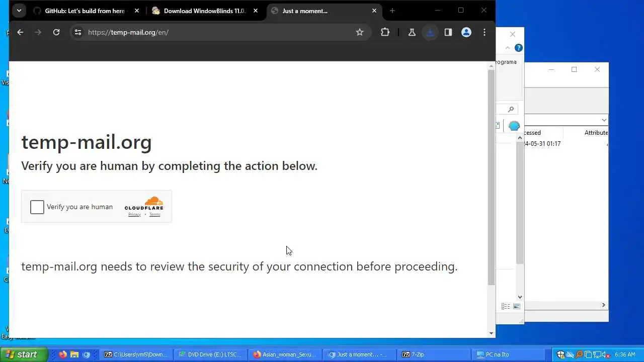Viewport: 644px width, 362px height.
Task: Open site information icon in address bar
Action: pyautogui.click(x=78, y=32)
